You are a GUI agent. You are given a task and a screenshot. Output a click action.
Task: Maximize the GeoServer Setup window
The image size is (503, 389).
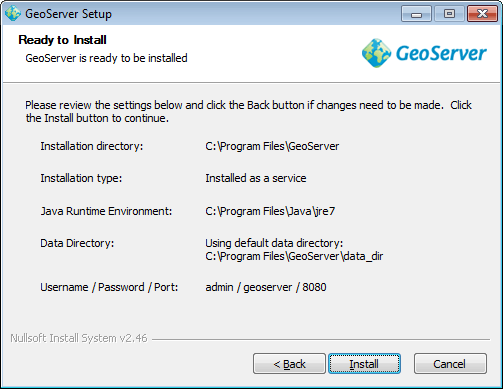[449, 14]
